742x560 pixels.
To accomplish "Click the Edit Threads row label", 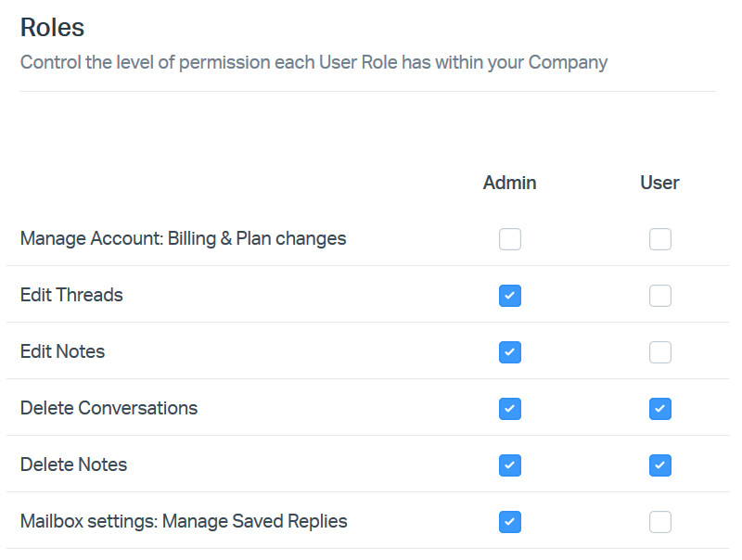I will click(x=71, y=295).
